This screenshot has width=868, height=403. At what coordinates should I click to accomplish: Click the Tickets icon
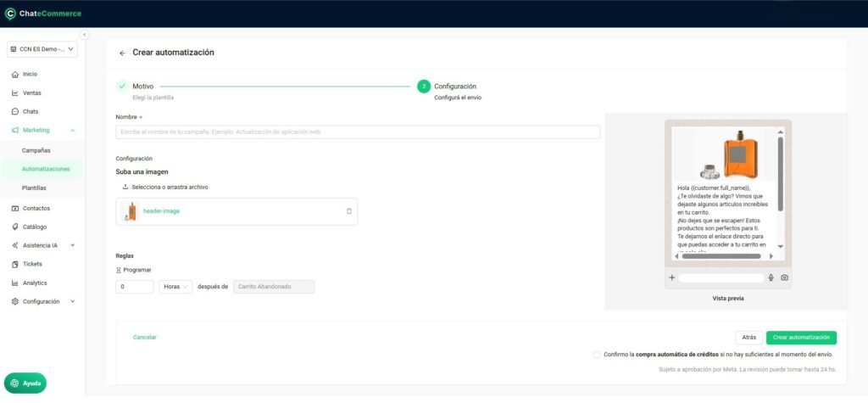(x=15, y=264)
